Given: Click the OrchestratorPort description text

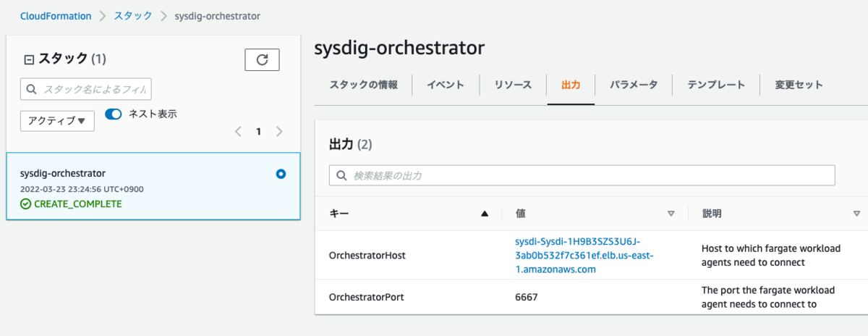Looking at the screenshot, I should tap(768, 297).
